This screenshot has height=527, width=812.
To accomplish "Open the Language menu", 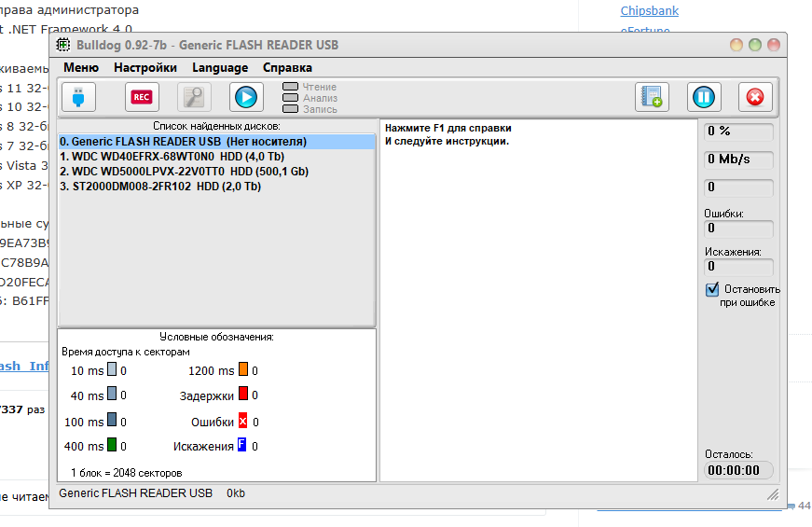I will [x=220, y=68].
